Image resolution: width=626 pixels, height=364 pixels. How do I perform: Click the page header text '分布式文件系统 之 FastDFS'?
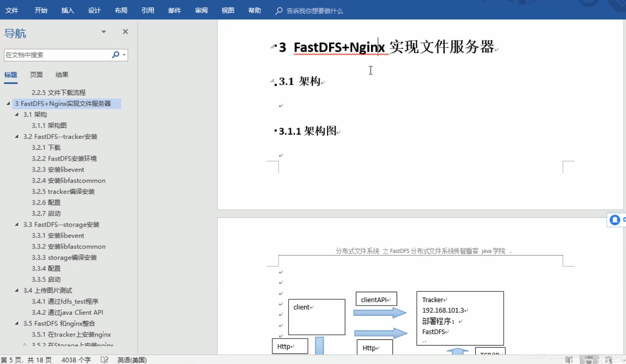(373, 251)
